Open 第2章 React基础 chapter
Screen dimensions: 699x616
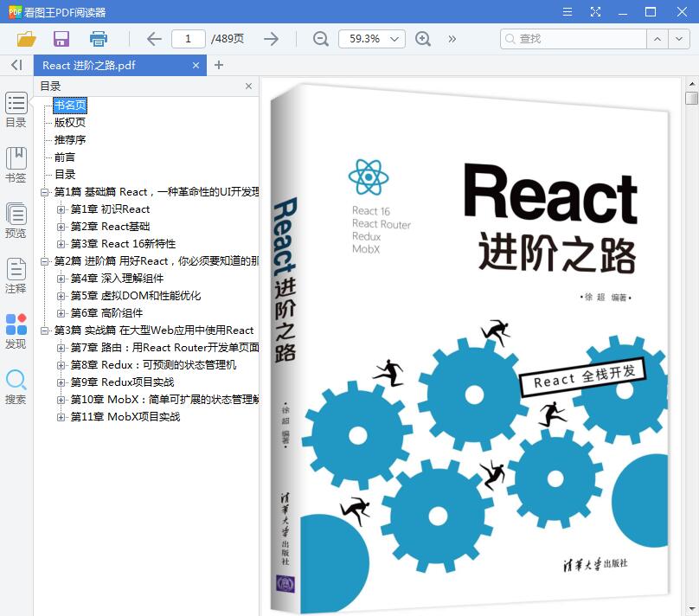click(110, 227)
